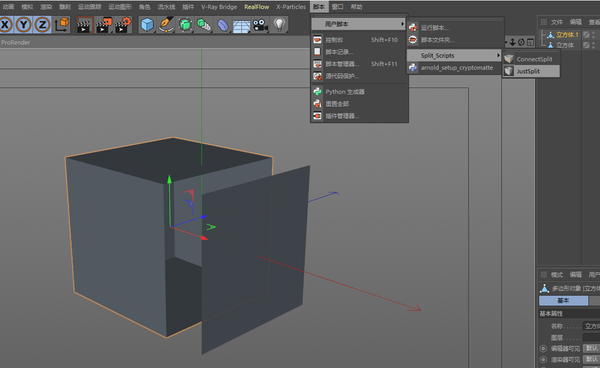Image resolution: width=600 pixels, height=368 pixels.
Task: Click the viewport layout toggle icon
Action: click(530, 42)
